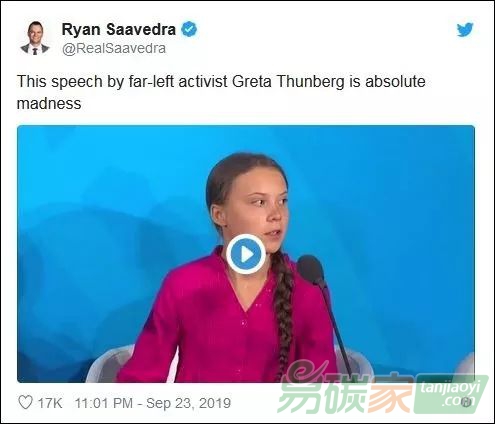The image size is (495, 424).
Task: Click the orange 家 watermark character
Action: click(x=390, y=395)
